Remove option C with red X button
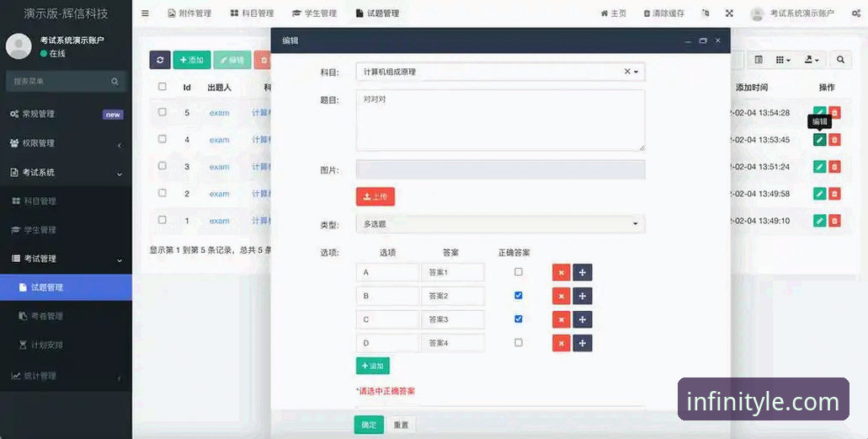The image size is (868, 439). coord(562,320)
